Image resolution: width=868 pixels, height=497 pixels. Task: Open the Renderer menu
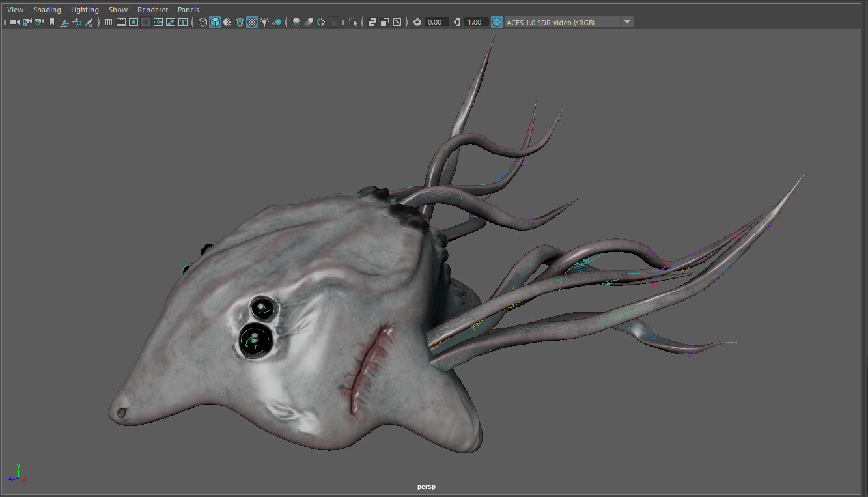tap(152, 9)
